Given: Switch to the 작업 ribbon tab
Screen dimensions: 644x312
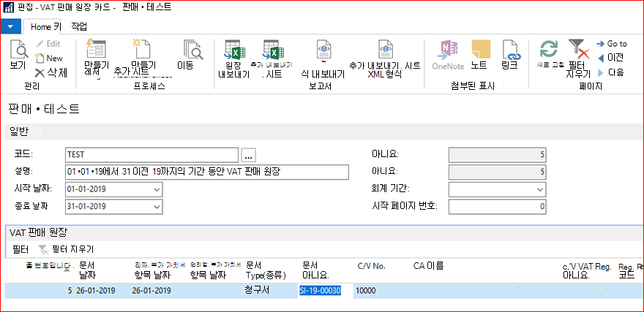Looking at the screenshot, I should [79, 26].
